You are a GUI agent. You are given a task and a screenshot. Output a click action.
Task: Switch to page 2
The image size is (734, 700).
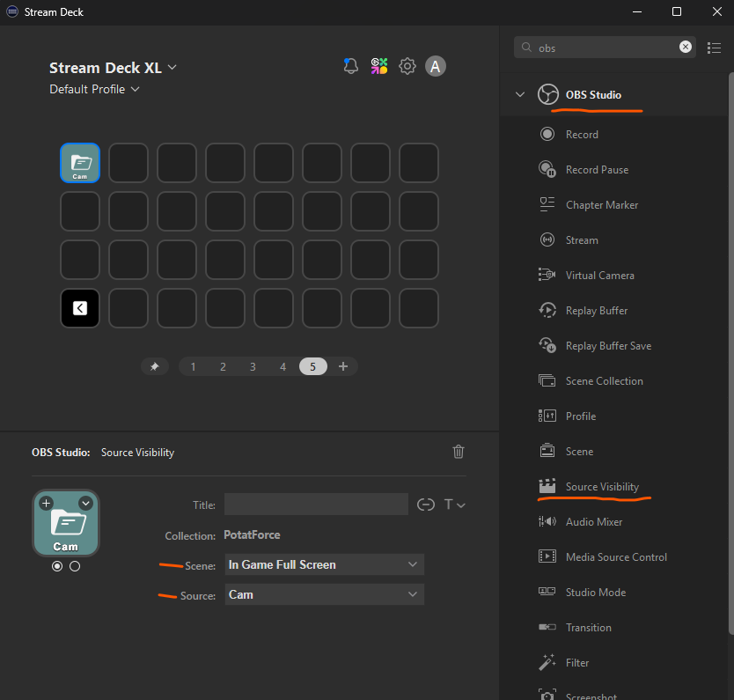point(223,366)
